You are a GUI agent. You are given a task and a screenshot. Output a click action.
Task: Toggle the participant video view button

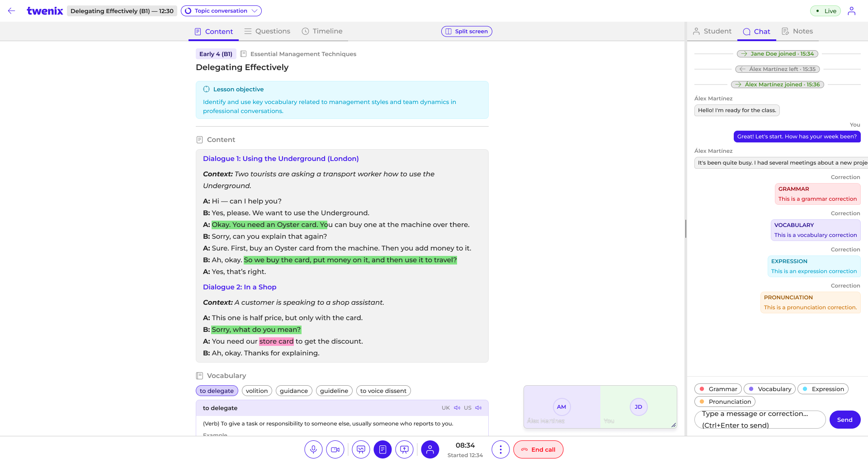[430, 449]
